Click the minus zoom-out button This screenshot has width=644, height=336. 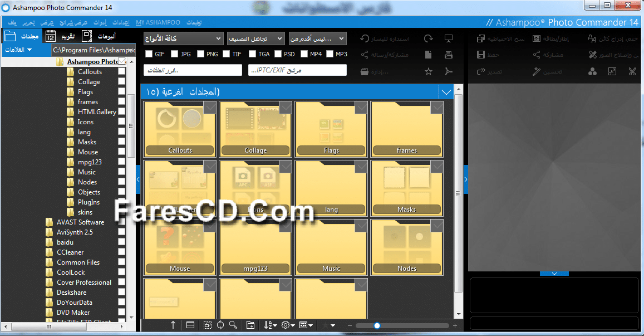point(350,325)
